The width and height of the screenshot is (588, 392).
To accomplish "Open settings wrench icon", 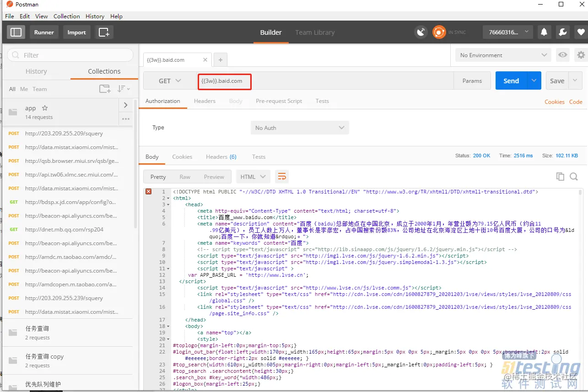I will pyautogui.click(x=562, y=32).
